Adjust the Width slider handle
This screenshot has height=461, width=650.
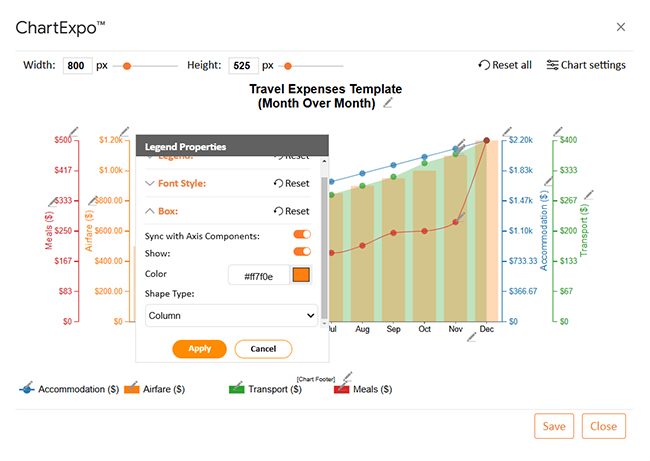(127, 66)
